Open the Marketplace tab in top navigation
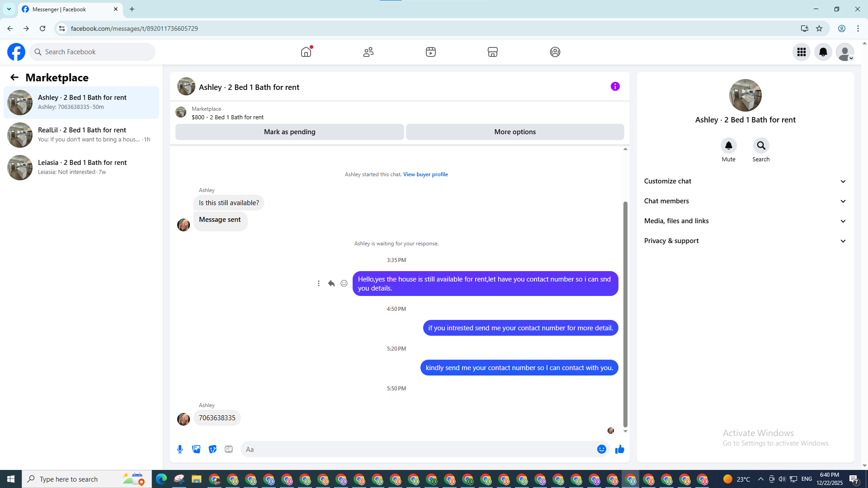868x488 pixels. [x=492, y=52]
